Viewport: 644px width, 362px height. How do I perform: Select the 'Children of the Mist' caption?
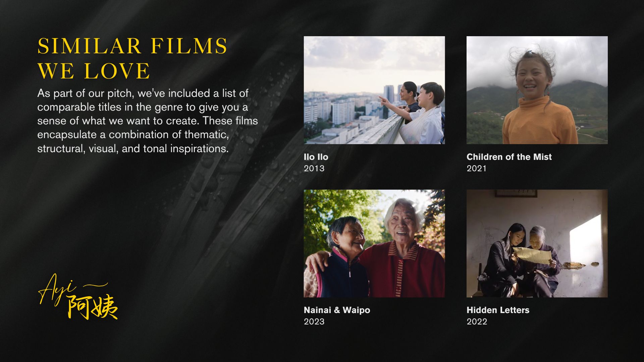(509, 157)
